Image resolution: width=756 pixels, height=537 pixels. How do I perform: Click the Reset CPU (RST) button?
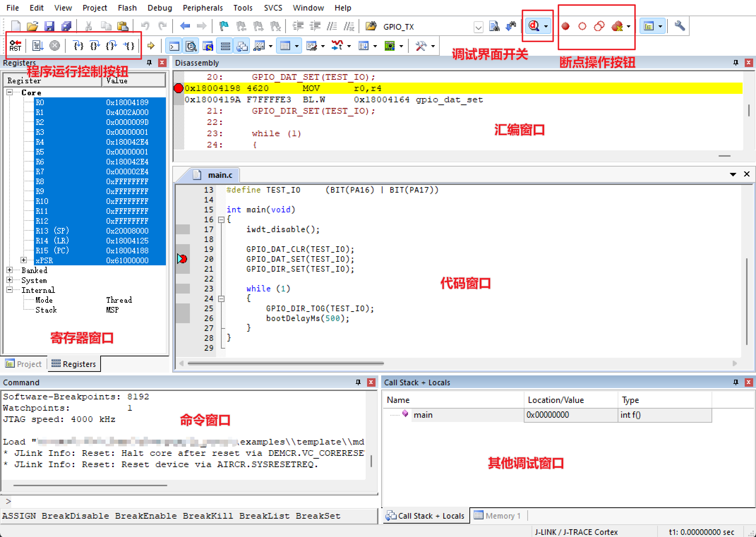click(x=15, y=46)
